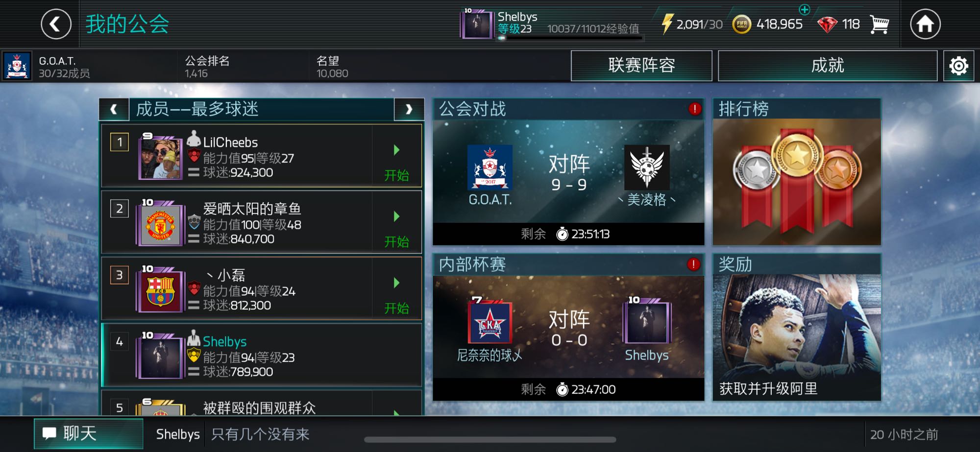
Task: Open 内部杯赛 match against Shelbys
Action: (568, 327)
